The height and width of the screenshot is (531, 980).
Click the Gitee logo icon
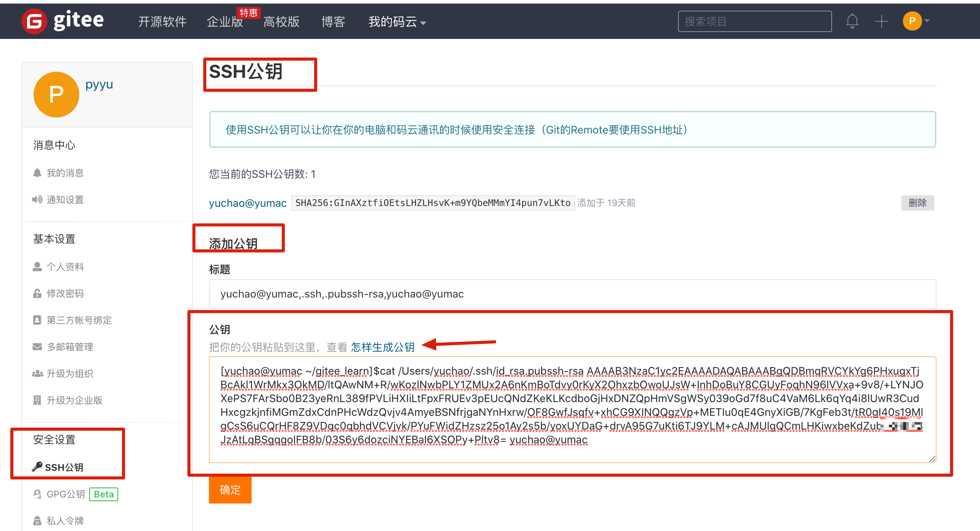point(34,21)
